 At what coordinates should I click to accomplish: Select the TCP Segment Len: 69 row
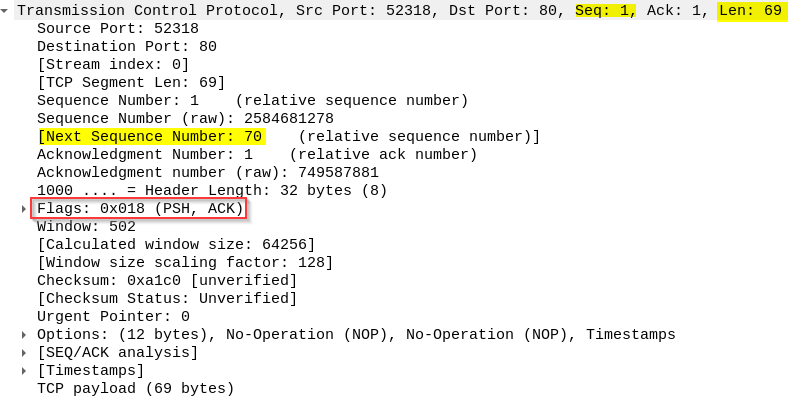tap(131, 82)
